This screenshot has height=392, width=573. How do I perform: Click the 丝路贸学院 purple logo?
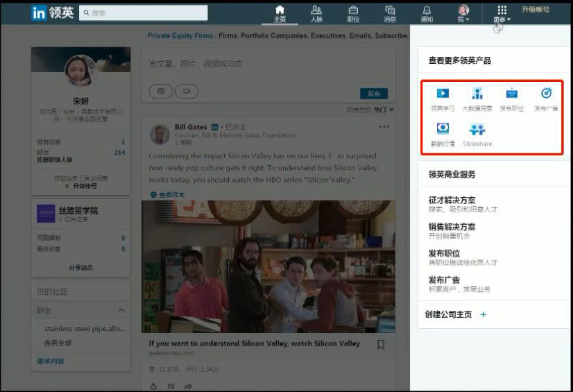(x=46, y=214)
